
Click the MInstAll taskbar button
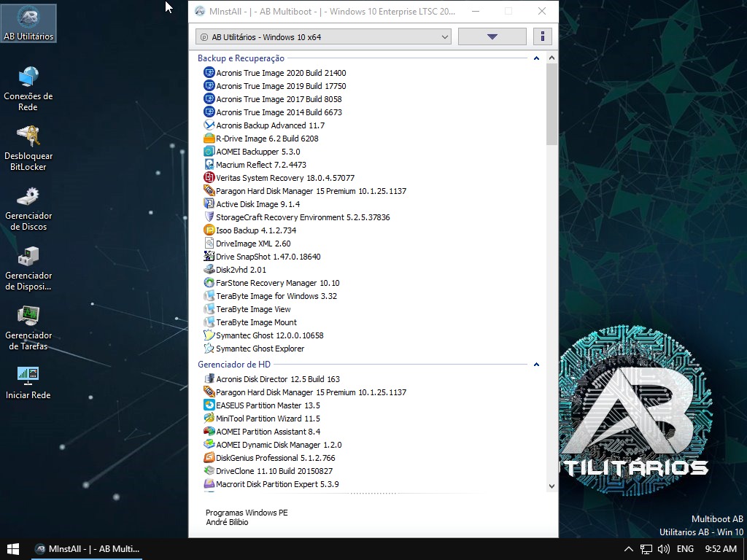coord(88,549)
